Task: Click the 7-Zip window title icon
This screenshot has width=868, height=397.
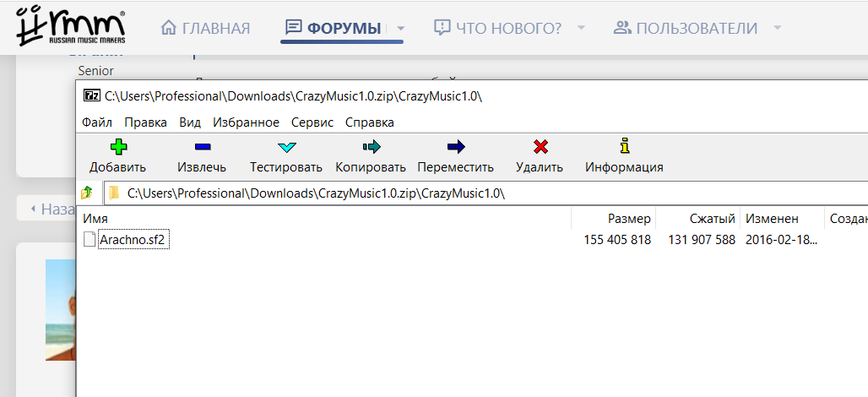Action: pos(91,95)
